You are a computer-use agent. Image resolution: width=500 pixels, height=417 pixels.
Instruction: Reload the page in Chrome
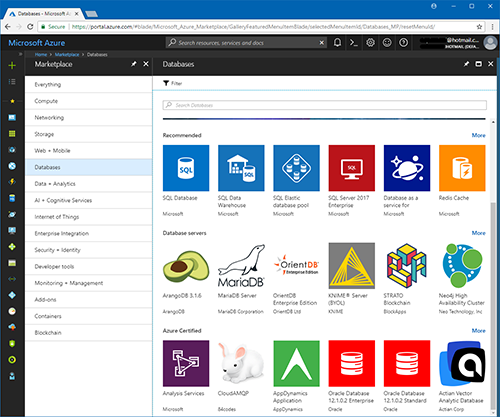[x=30, y=27]
